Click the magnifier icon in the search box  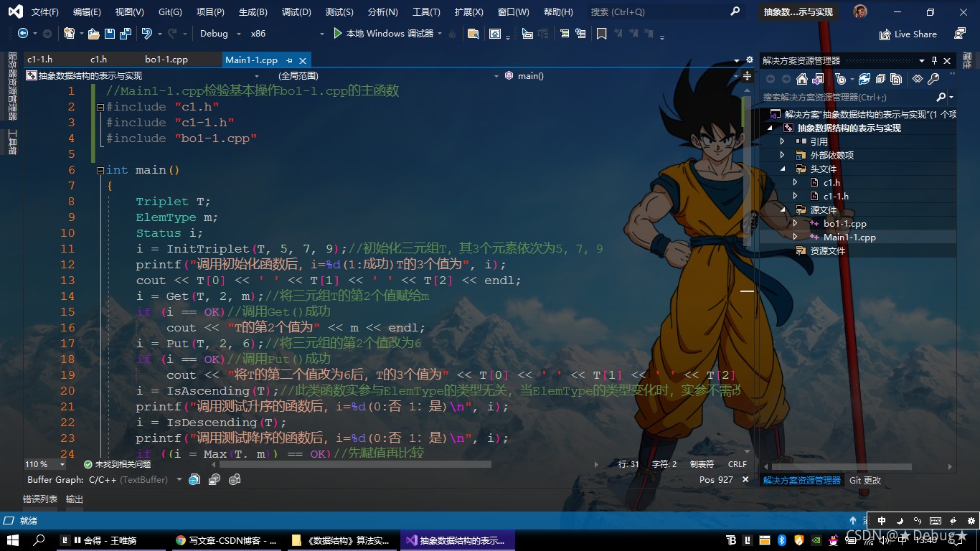coord(735,11)
